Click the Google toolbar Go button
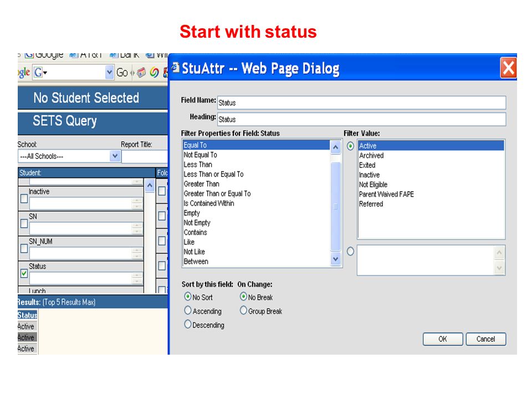532x399 pixels. 122,72
